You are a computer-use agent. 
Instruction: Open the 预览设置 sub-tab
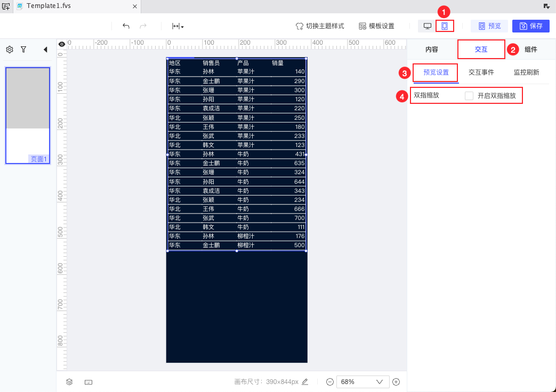(x=436, y=72)
